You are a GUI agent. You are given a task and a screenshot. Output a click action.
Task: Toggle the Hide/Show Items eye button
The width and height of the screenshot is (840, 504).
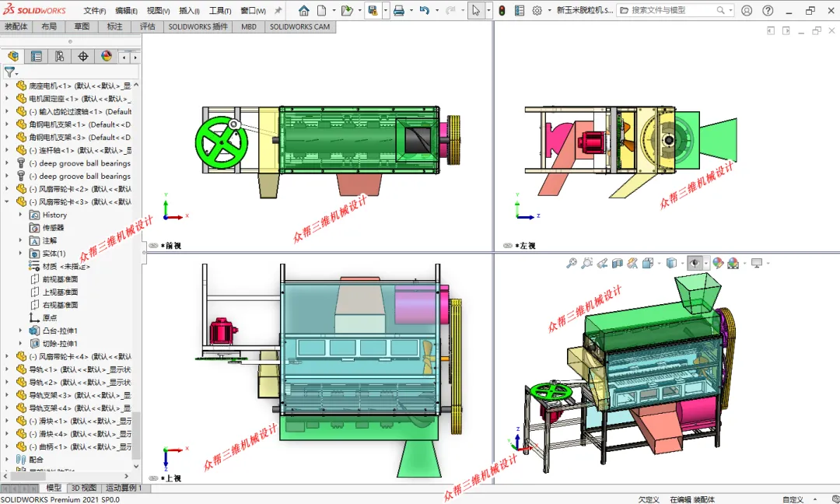pyautogui.click(x=695, y=263)
